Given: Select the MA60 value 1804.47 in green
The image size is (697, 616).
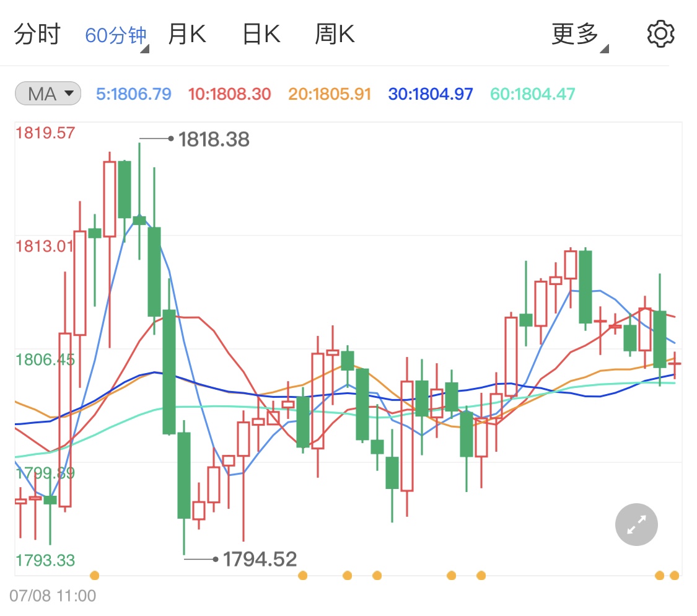Looking at the screenshot, I should (532, 94).
